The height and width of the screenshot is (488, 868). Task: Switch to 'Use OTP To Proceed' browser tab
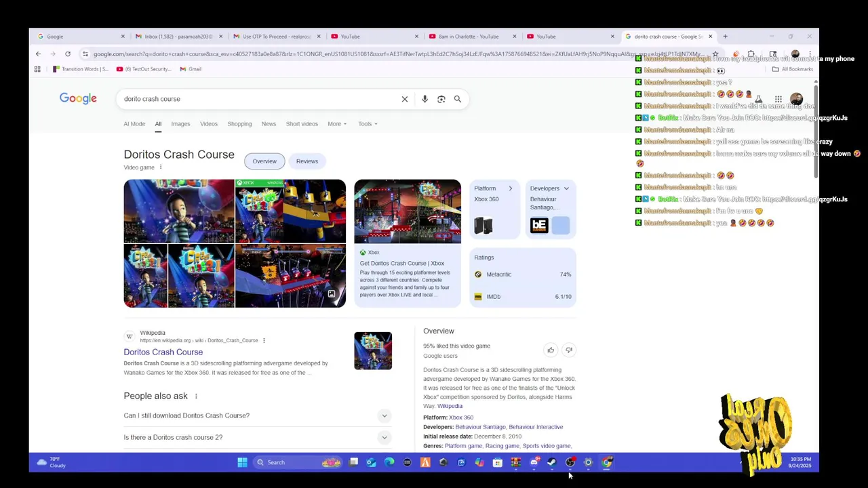276,37
